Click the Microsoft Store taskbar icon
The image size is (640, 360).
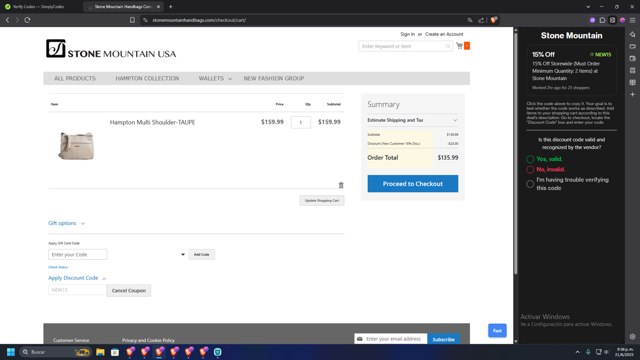pos(115,352)
